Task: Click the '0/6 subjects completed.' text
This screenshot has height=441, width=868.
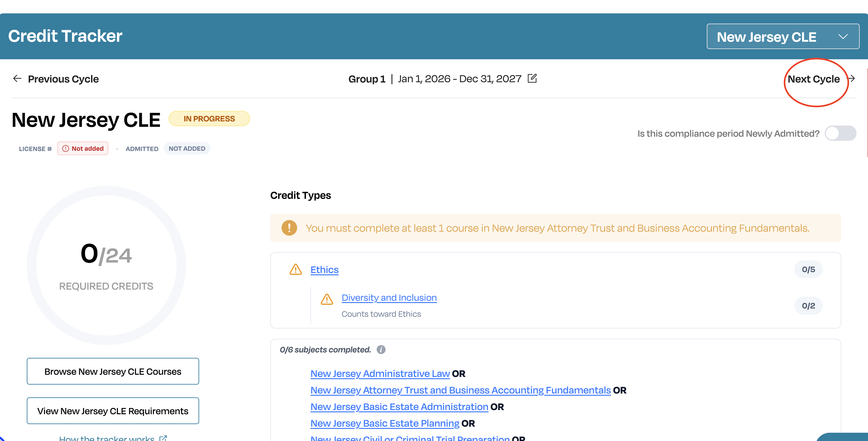Action: (x=325, y=350)
